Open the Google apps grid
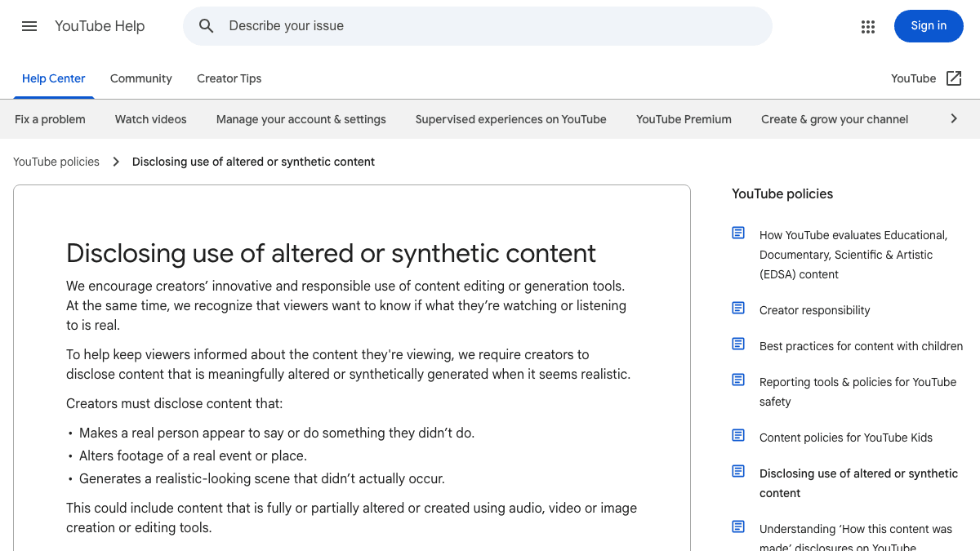The image size is (980, 551). tap(868, 26)
